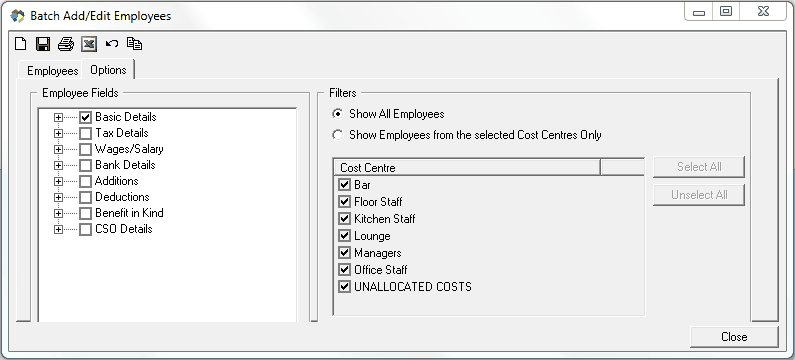
Task: Close window using title bar X
Action: [x=763, y=12]
